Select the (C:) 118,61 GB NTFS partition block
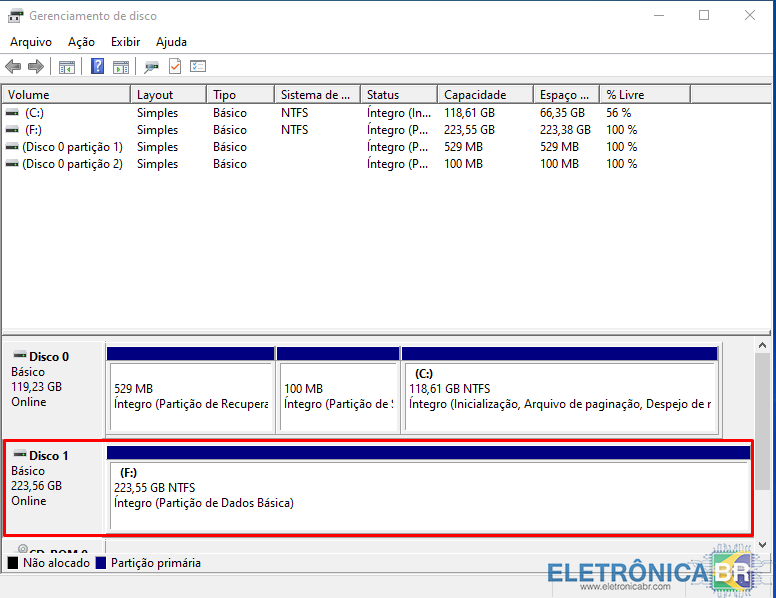 pyautogui.click(x=559, y=395)
